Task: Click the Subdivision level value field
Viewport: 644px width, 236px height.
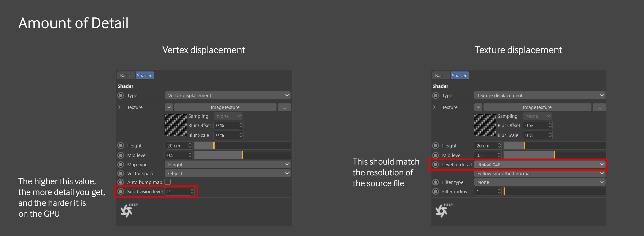Action: 177,191
